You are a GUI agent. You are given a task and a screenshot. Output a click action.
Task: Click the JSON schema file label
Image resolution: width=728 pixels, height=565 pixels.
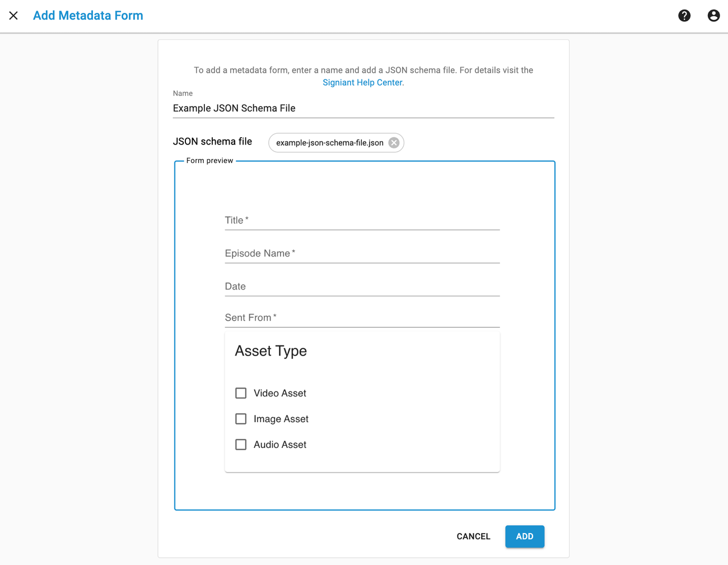click(x=212, y=142)
